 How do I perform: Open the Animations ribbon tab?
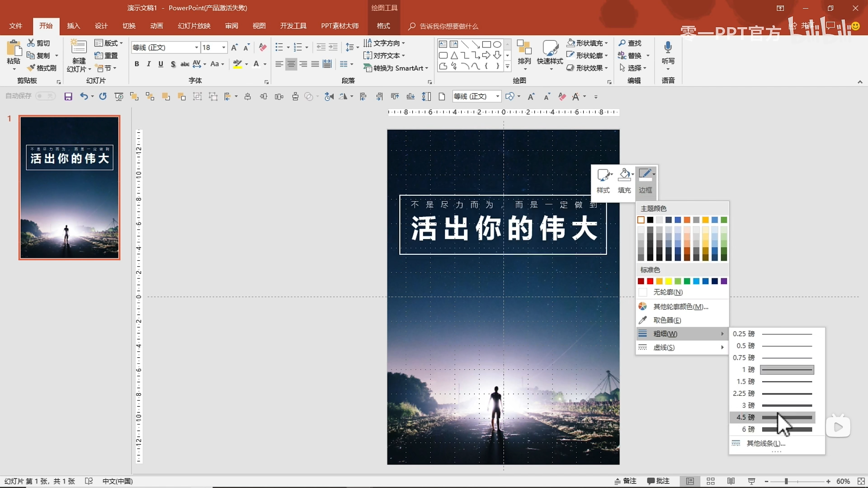pyautogui.click(x=156, y=26)
